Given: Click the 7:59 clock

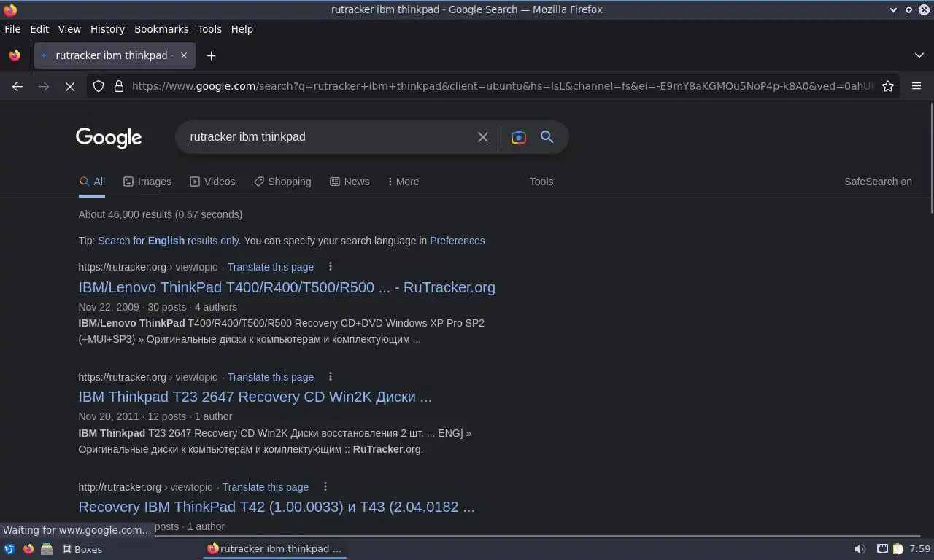Looking at the screenshot, I should (920, 549).
